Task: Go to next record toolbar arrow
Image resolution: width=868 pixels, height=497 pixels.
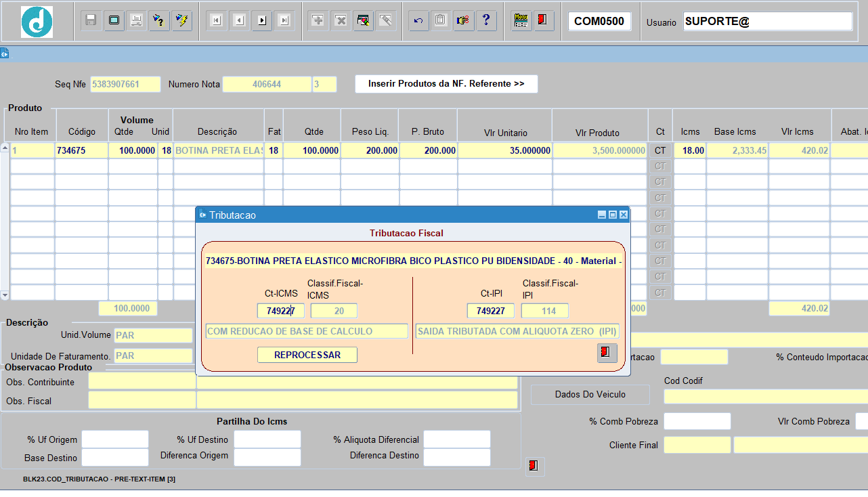Action: coord(261,20)
